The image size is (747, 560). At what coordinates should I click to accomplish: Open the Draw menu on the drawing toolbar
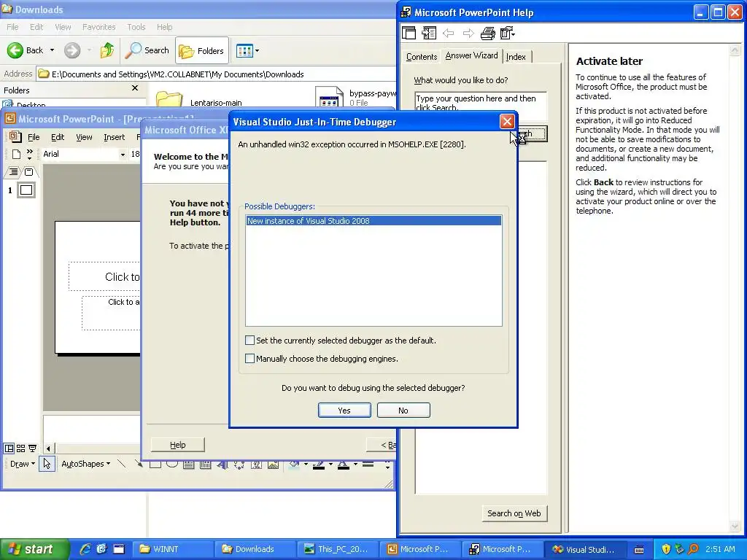tap(23, 464)
